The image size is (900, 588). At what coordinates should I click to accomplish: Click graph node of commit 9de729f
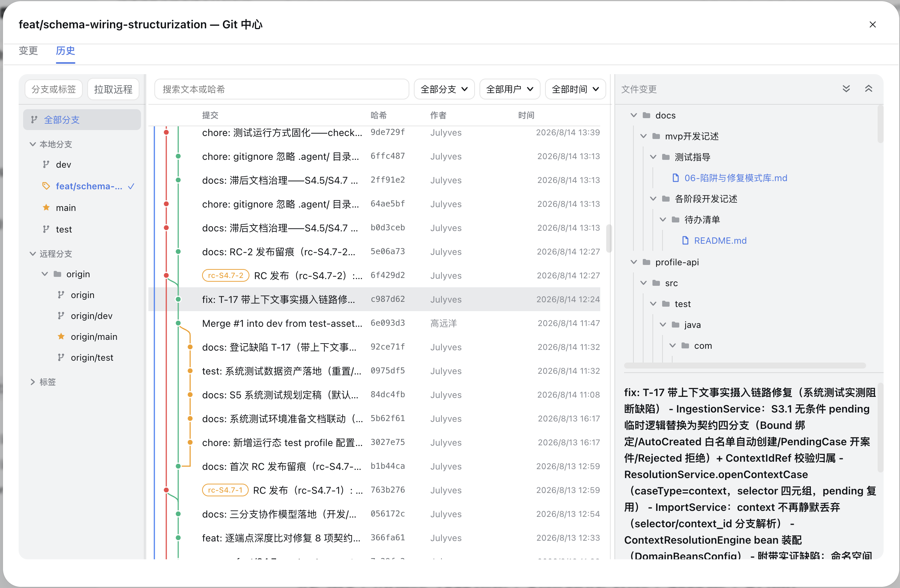click(166, 132)
